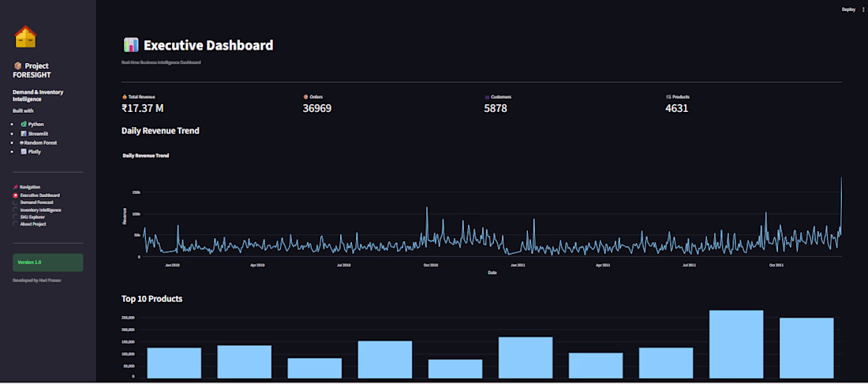Click the 250,000 label on bar chart axis
This screenshot has width=868, height=384.
click(129, 318)
